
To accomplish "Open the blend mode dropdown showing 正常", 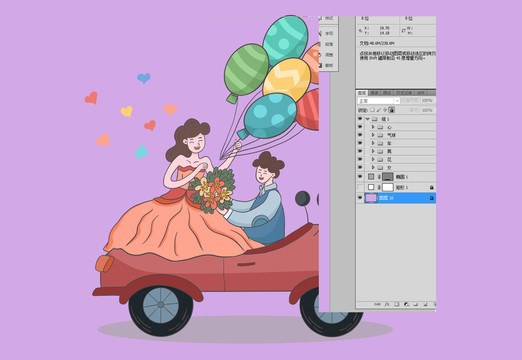I will point(379,101).
